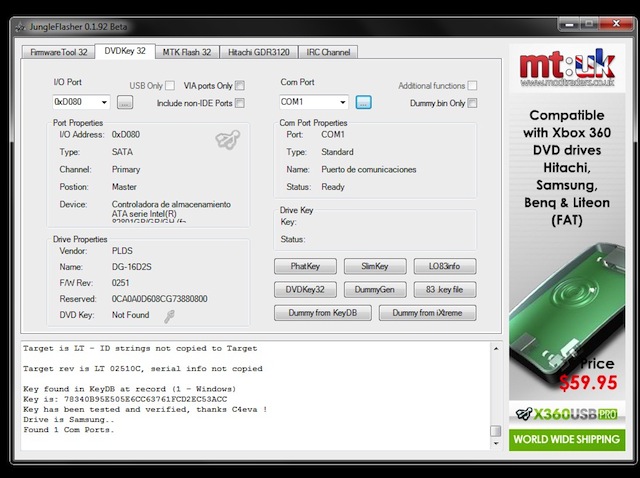Click Dummy from KeyDB button
The image size is (640, 478).
point(323,313)
